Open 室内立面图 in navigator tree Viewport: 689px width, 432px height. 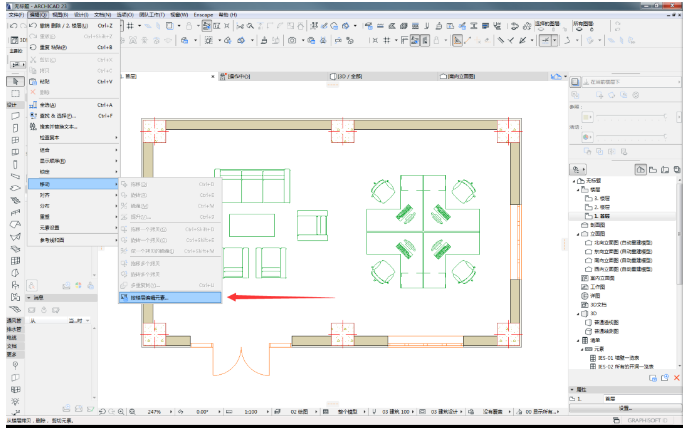(598, 278)
